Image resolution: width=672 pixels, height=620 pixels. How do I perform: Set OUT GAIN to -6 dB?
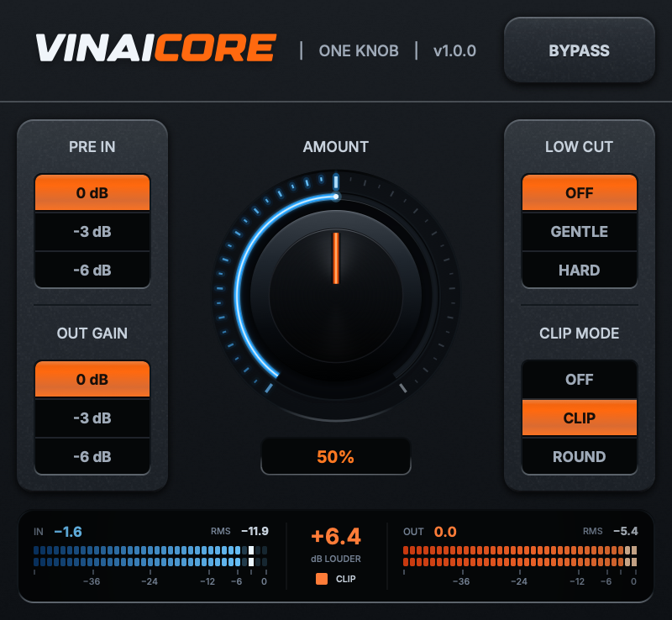coord(92,457)
